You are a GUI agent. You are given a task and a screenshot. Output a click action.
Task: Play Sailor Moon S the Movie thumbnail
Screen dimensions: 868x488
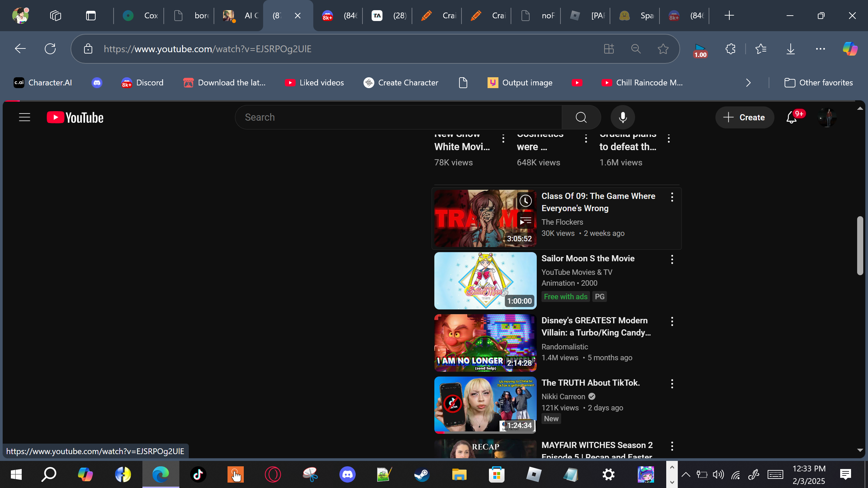pos(485,281)
